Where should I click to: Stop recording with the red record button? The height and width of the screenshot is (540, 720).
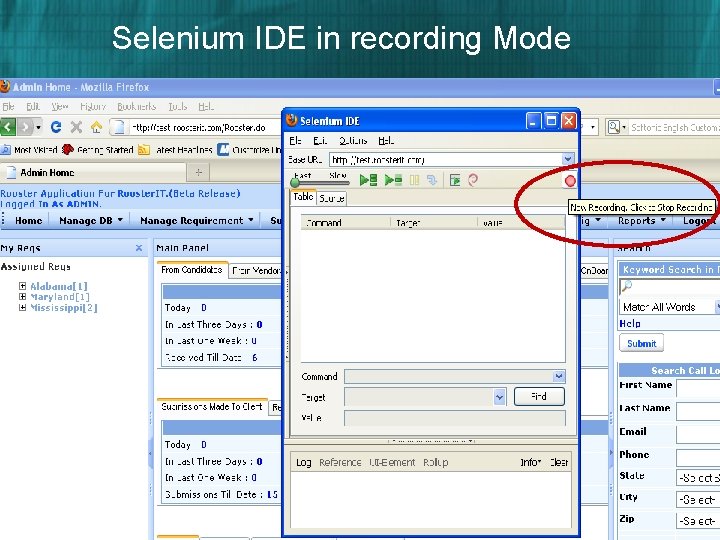point(570,181)
